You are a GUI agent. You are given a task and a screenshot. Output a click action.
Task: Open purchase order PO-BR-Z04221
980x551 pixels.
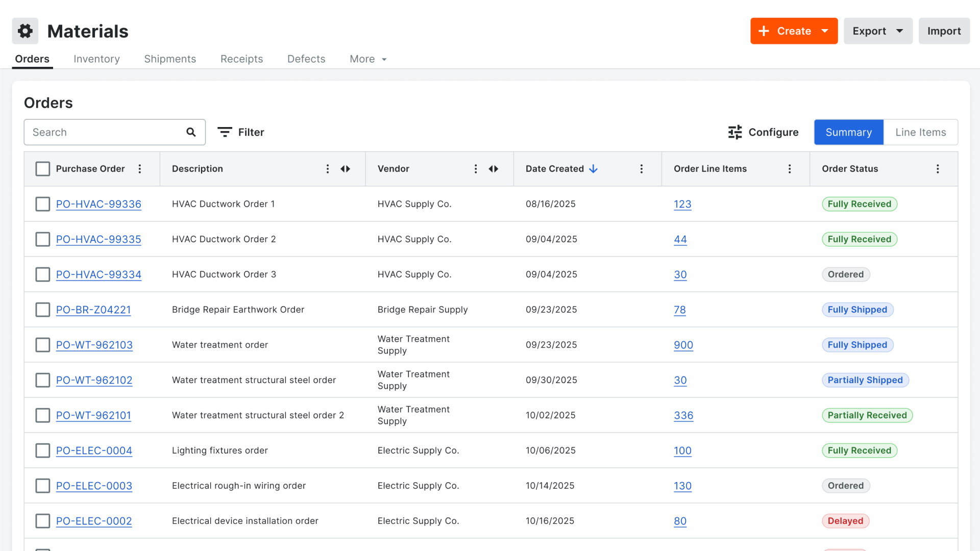coord(93,310)
